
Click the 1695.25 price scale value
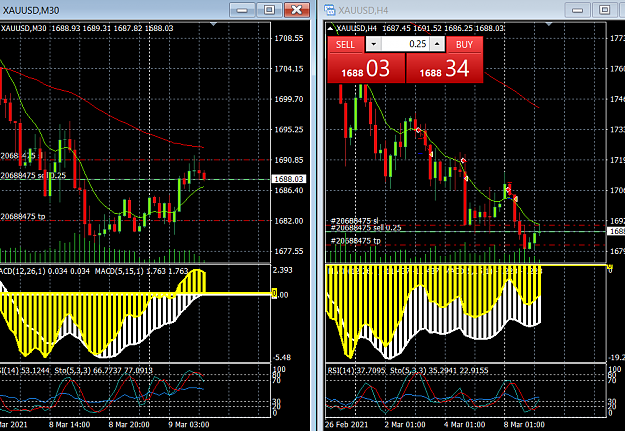[289, 130]
